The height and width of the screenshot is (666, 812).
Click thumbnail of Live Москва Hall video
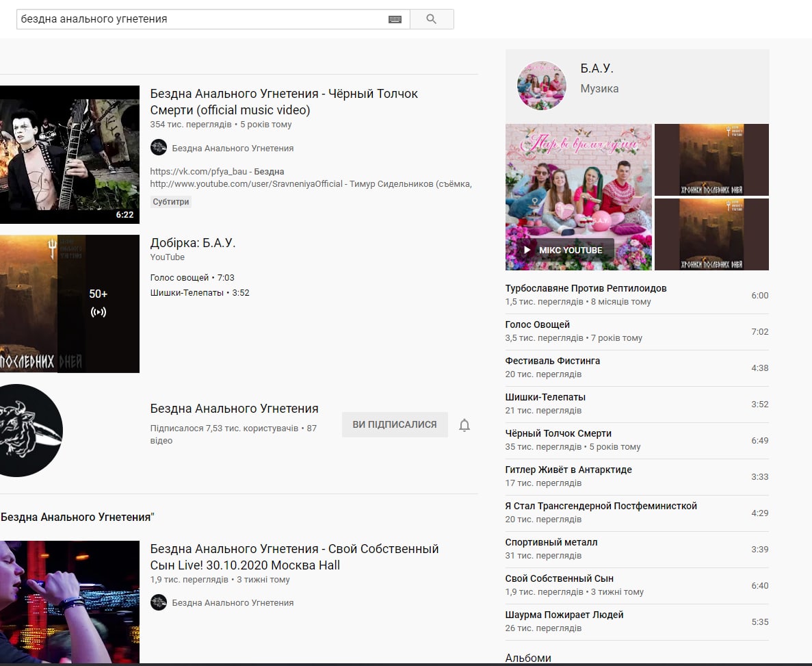pyautogui.click(x=70, y=602)
